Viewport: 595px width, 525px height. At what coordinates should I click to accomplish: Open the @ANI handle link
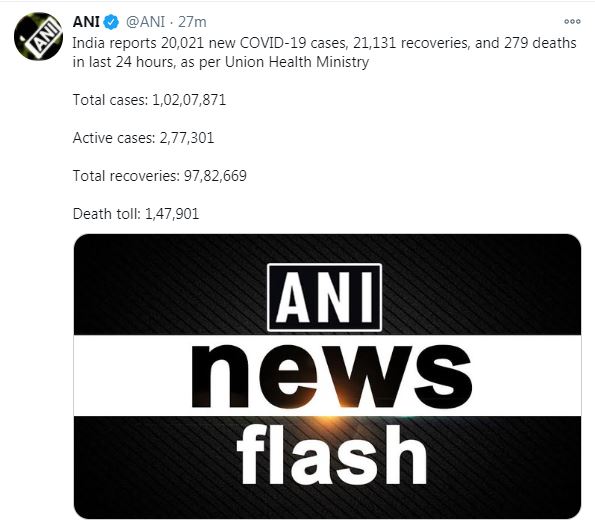click(x=145, y=22)
